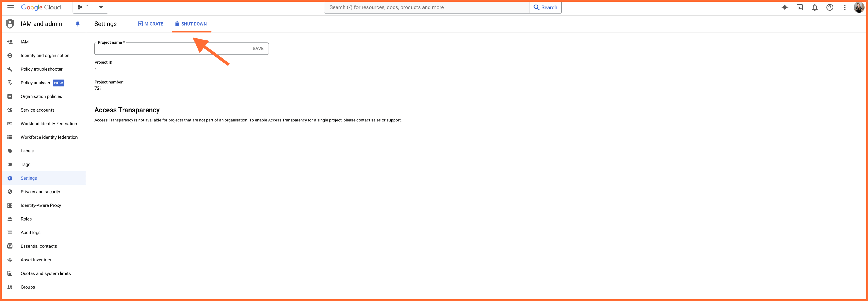Click the IAM add-person icon
The width and height of the screenshot is (868, 301).
(x=10, y=42)
